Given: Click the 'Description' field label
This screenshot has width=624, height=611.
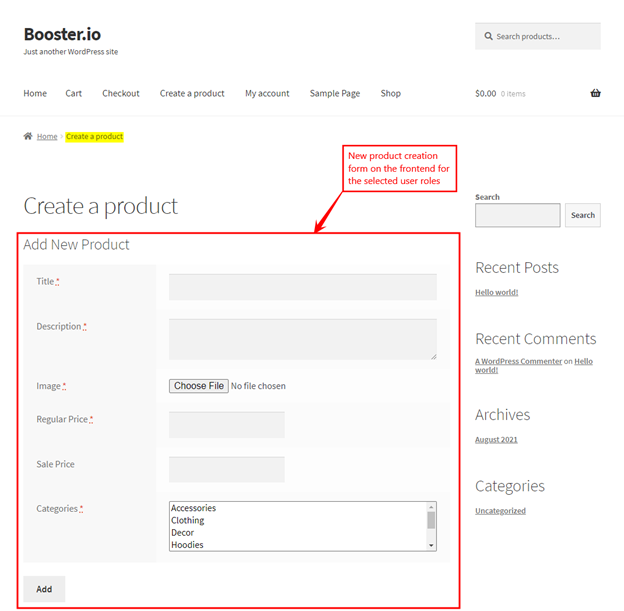Looking at the screenshot, I should [59, 326].
